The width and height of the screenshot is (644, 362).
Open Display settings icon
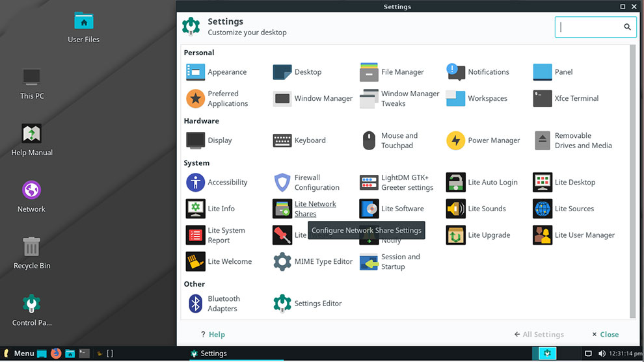[x=195, y=140]
